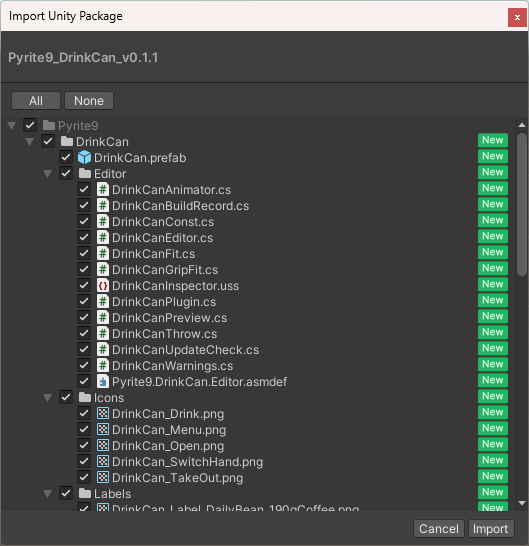Click the New badge beside DrinkCan.prefab
529x546 pixels.
pos(493,156)
